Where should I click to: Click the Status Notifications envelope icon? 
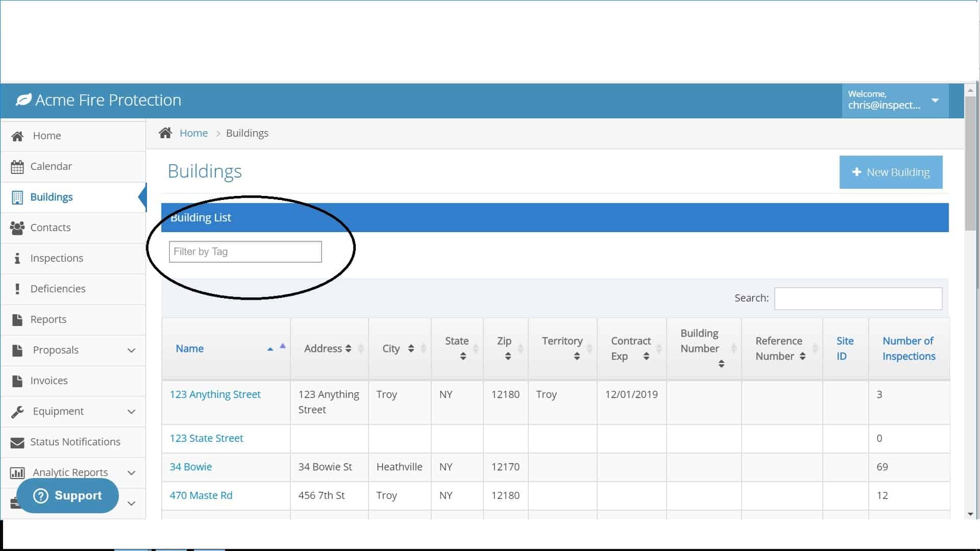(17, 442)
